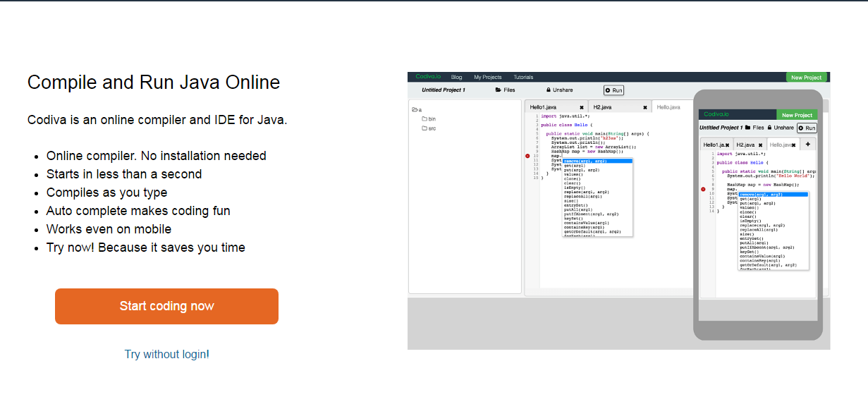Click the Codiva.io logo in phone mockup
This screenshot has height=397, width=868.
[x=716, y=114]
